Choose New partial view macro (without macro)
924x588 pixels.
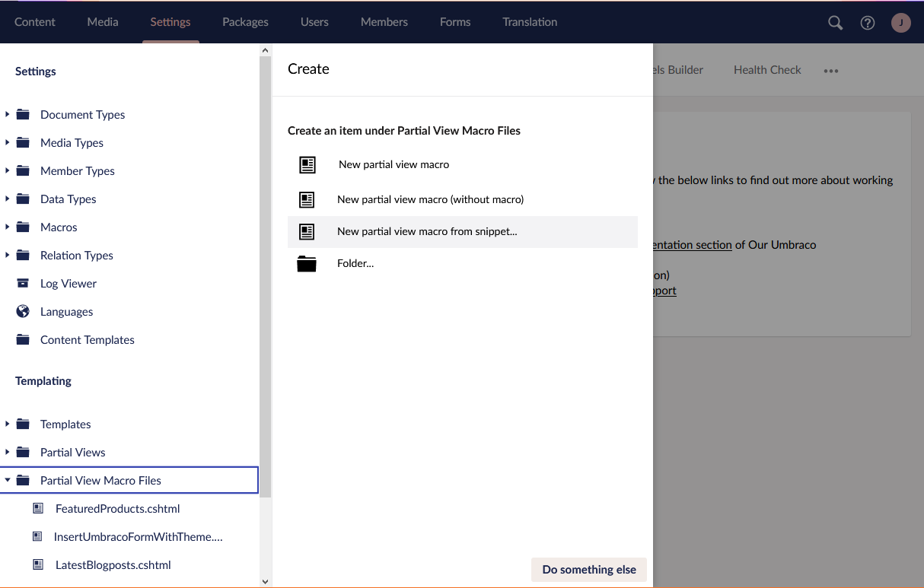430,200
